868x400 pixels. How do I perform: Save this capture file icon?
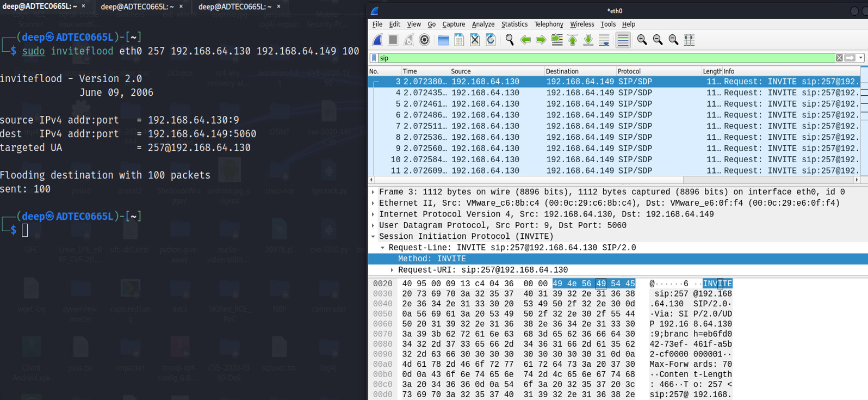point(459,40)
